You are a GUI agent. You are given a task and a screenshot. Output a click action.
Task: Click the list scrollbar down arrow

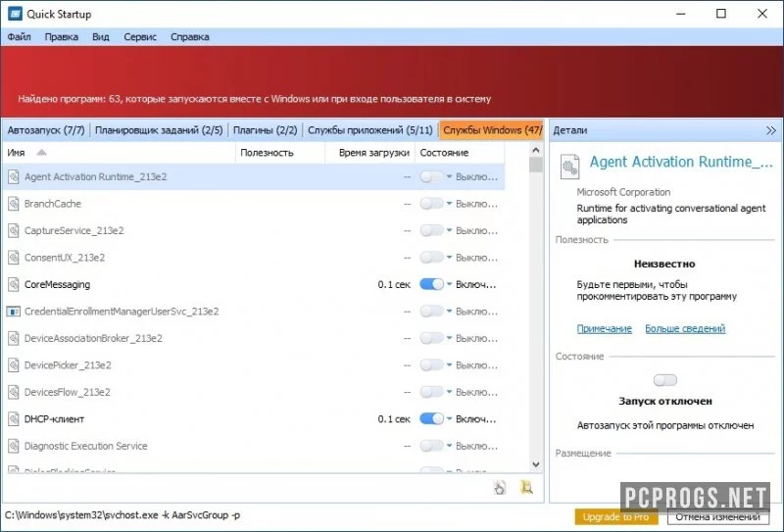pos(536,464)
